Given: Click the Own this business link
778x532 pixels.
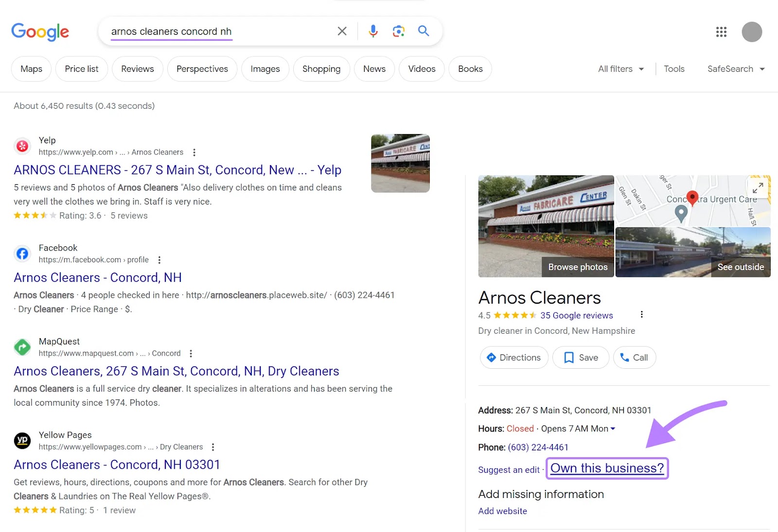Looking at the screenshot, I should click(607, 468).
